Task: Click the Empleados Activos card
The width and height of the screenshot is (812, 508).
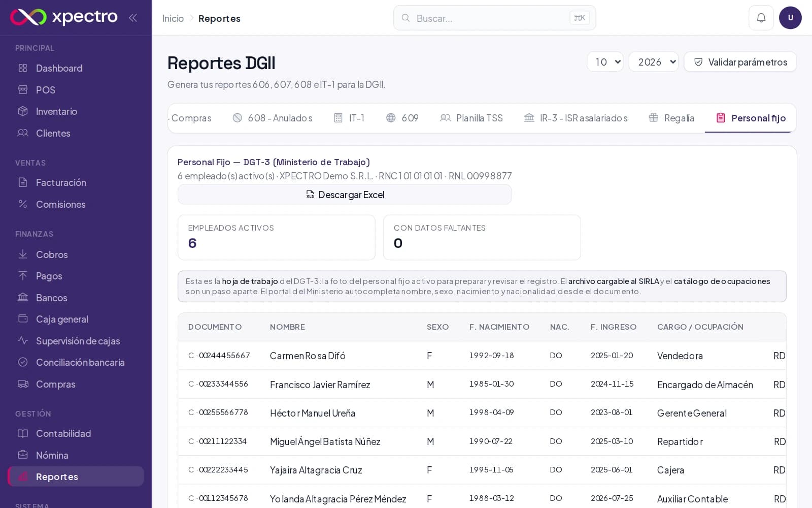Action: (277, 237)
